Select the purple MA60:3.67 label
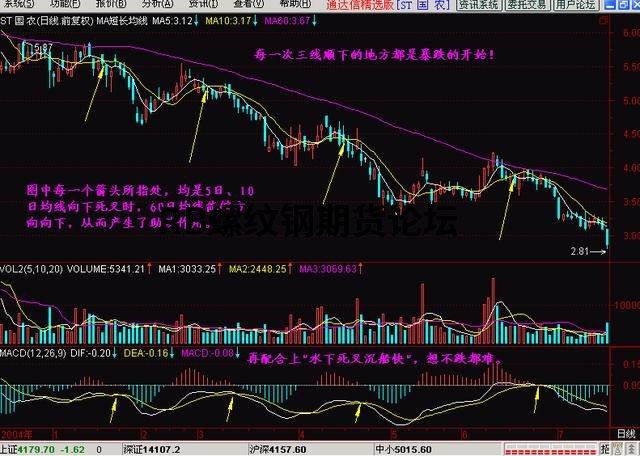Image resolution: width=640 pixels, height=456 pixels. 287,20
